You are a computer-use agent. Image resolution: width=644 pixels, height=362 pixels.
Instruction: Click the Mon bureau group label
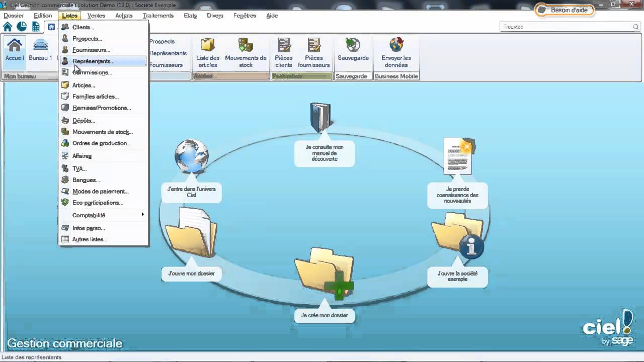20,76
